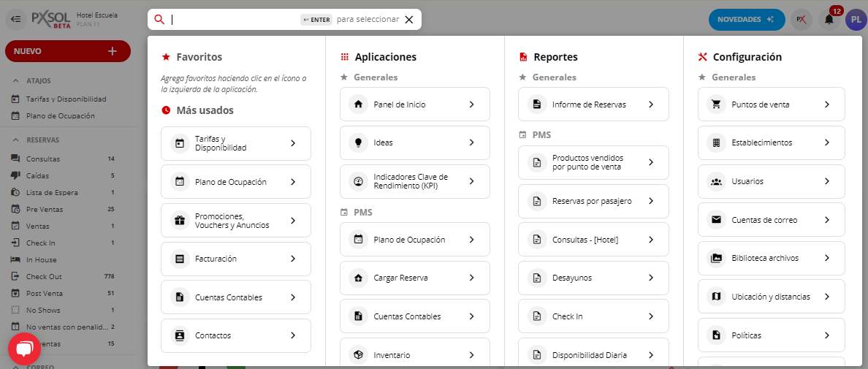
Task: Open the PL user avatar menu
Action: pos(856,20)
